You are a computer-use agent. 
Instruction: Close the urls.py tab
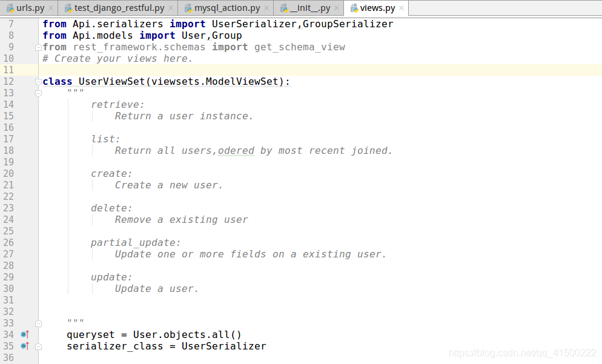(x=51, y=8)
